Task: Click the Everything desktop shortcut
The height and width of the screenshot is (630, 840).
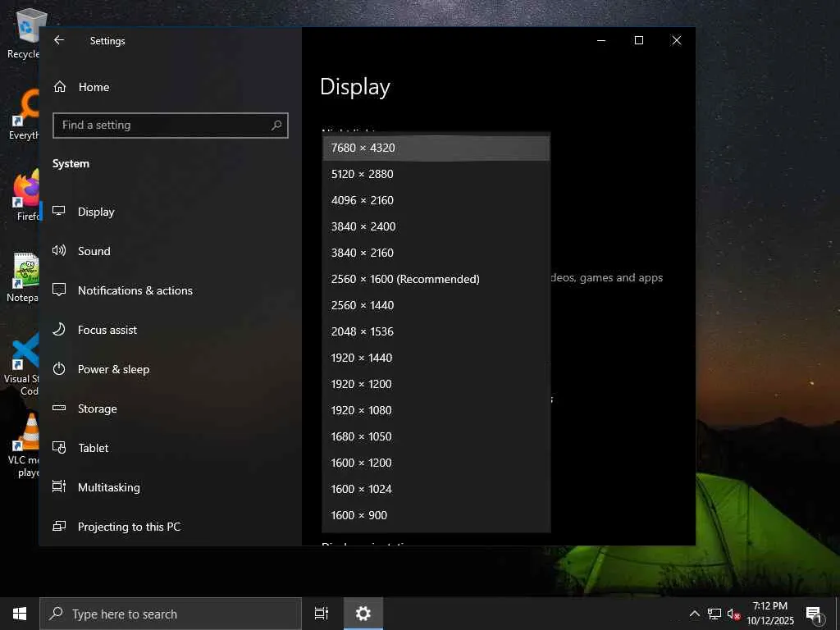Action: (x=24, y=115)
